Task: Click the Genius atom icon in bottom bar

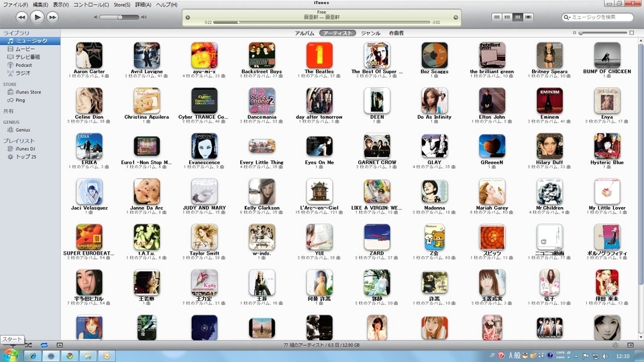Action: (615, 346)
